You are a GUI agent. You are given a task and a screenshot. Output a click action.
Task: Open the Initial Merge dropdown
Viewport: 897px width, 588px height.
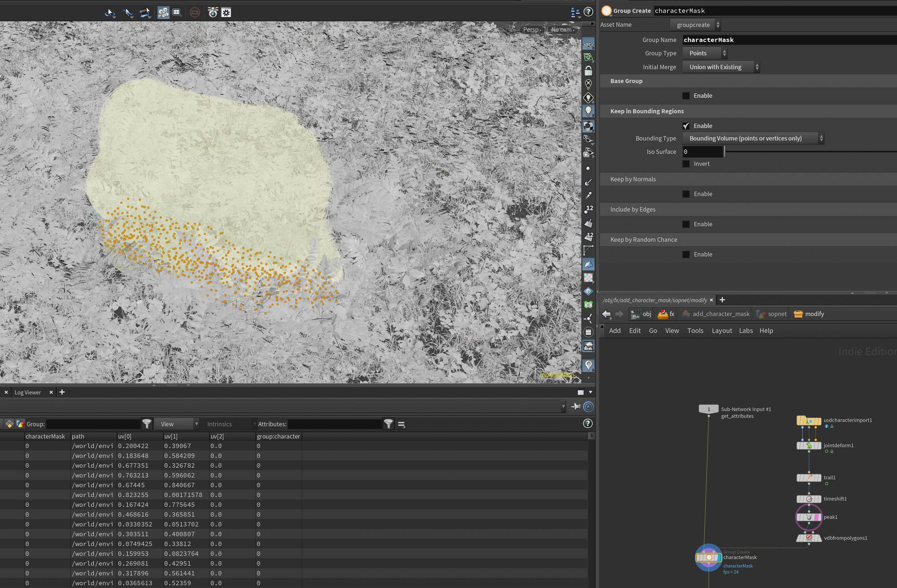click(721, 67)
